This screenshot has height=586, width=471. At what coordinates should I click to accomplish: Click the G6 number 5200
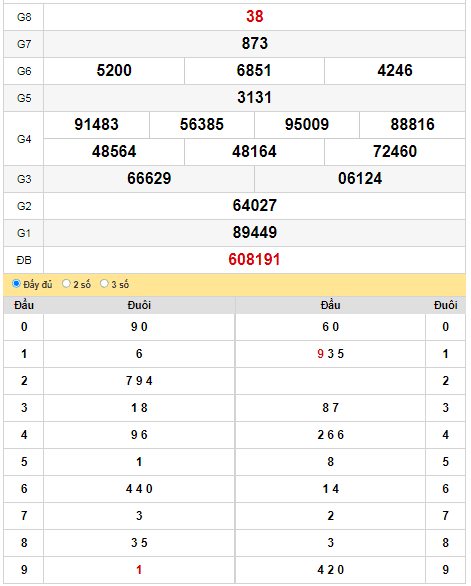point(114,70)
